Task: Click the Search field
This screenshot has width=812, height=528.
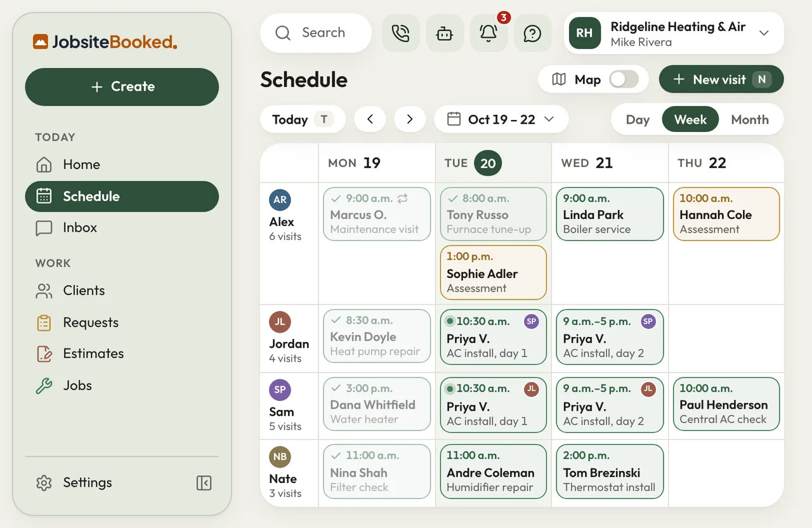Action: pos(316,33)
